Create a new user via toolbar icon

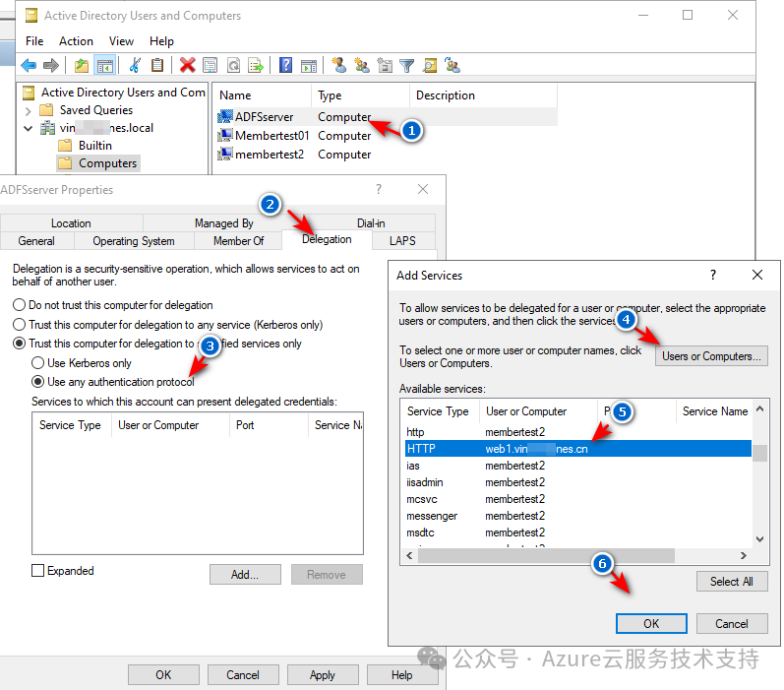[x=339, y=65]
